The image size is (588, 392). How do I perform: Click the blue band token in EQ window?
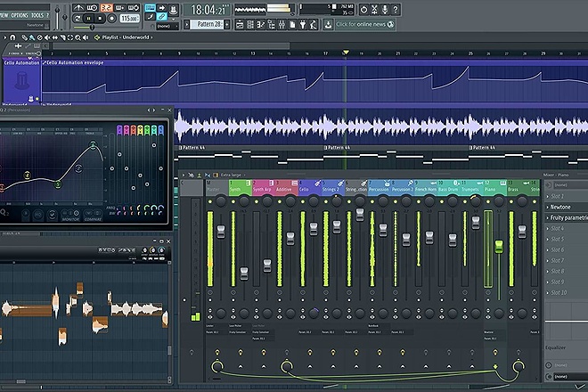pos(161,130)
